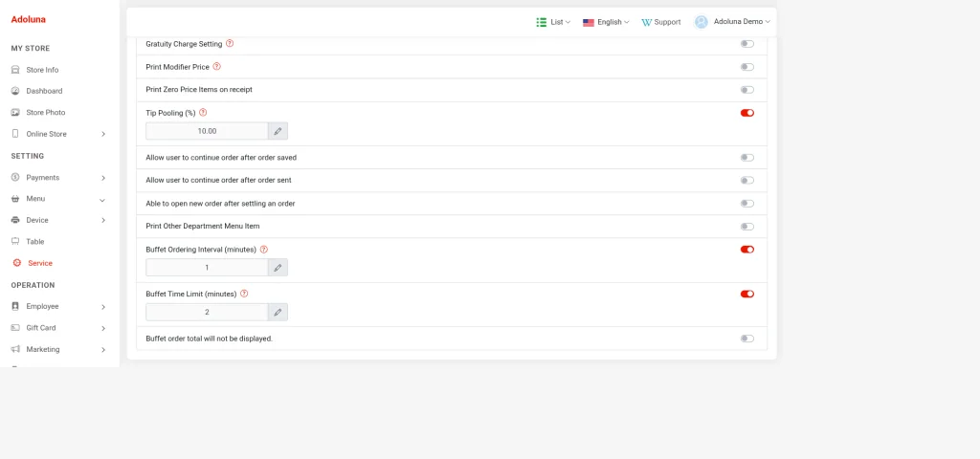Click the Employee badge icon
Screen dimensions: 980x459
click(15, 307)
